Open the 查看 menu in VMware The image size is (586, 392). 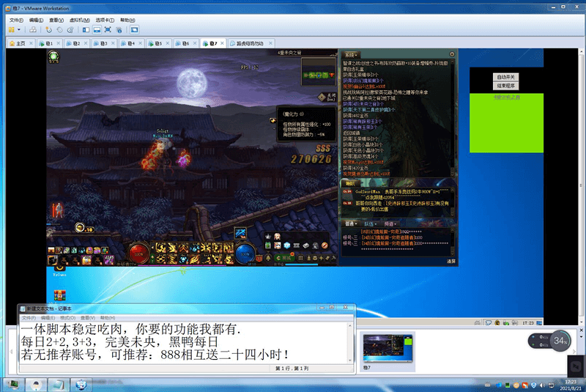click(56, 21)
